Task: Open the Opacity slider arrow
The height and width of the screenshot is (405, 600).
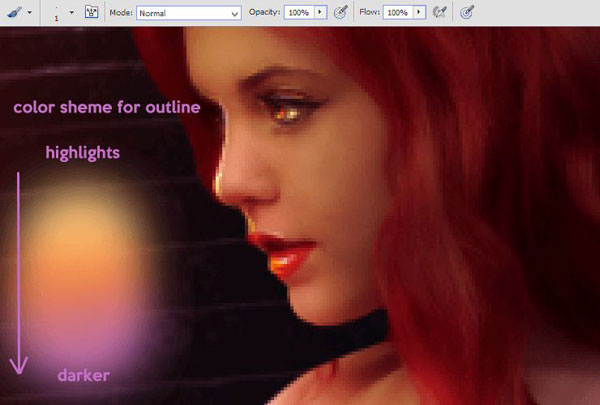Action: pos(320,12)
